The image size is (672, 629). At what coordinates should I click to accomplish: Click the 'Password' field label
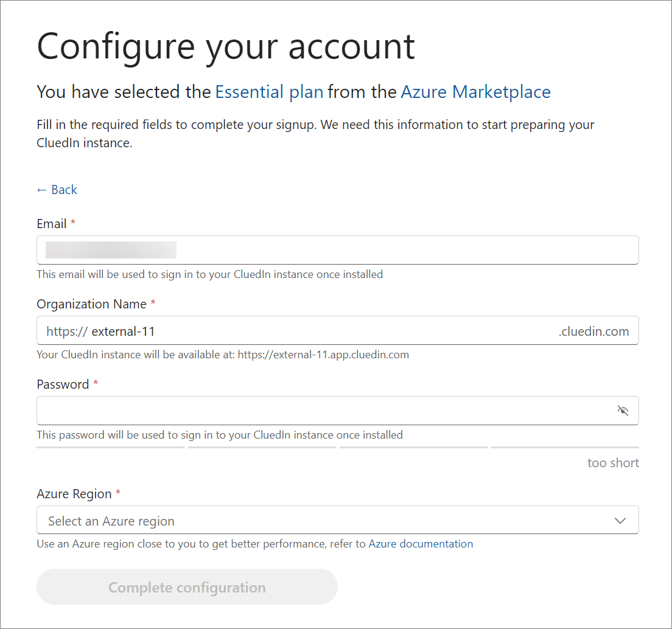point(63,384)
